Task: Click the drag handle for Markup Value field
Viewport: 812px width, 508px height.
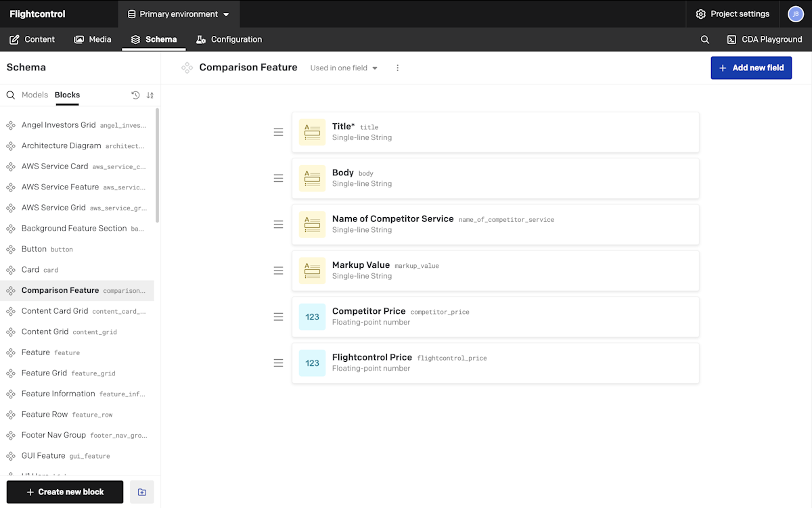Action: pos(278,270)
